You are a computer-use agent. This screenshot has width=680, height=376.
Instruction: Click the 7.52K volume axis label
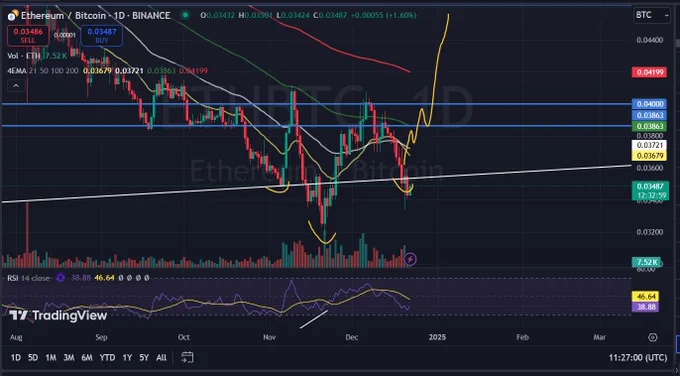click(647, 262)
